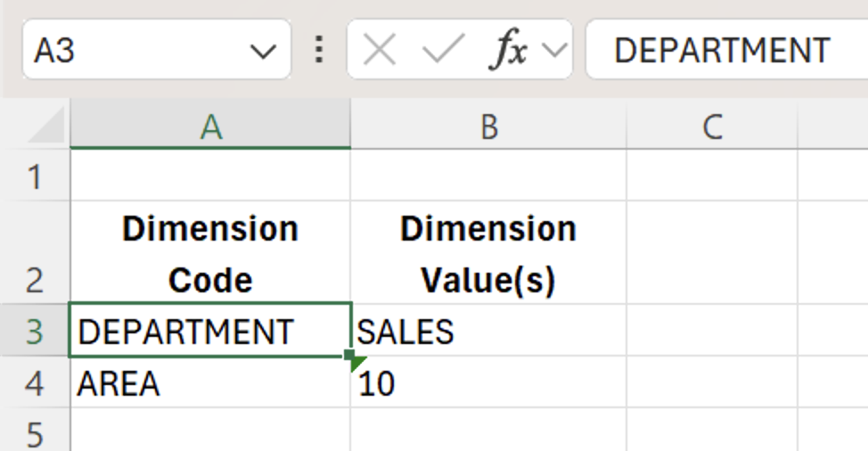
Task: Select column C header
Action: pyautogui.click(x=711, y=128)
